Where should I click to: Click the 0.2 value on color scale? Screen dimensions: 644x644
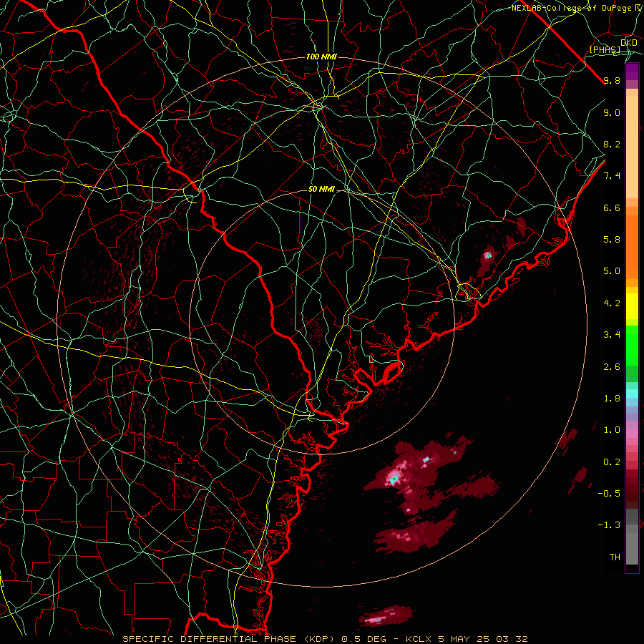coord(612,462)
